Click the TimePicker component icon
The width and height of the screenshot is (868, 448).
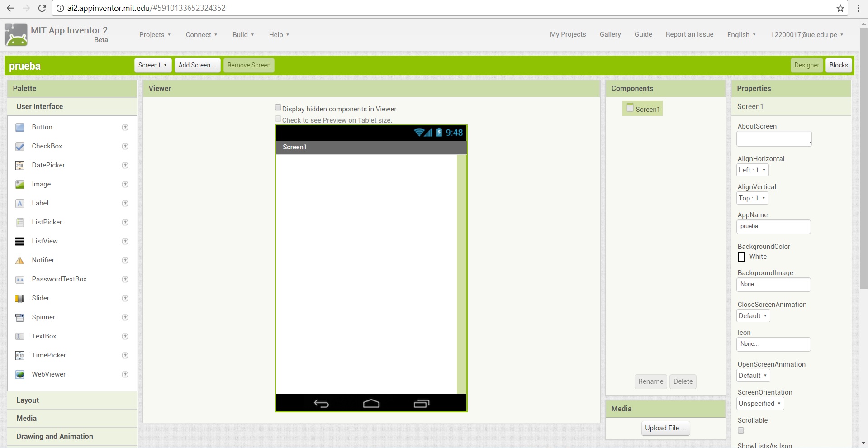coord(20,356)
